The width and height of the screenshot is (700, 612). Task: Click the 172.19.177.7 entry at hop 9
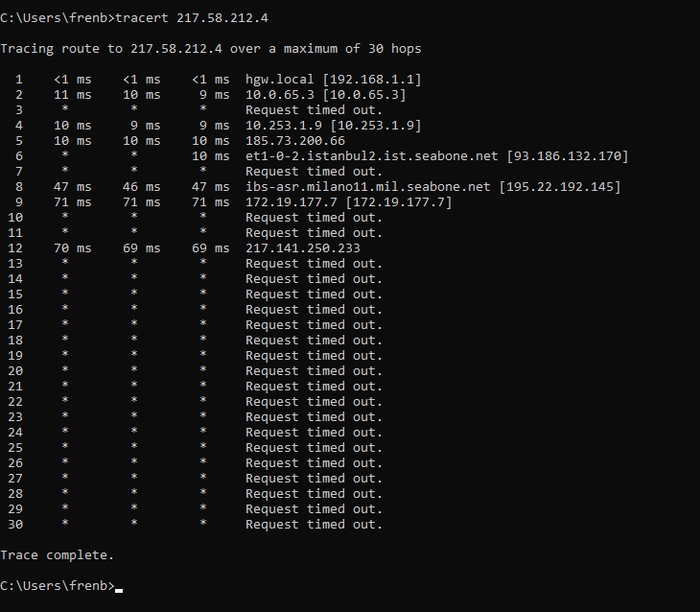pyautogui.click(x=292, y=201)
